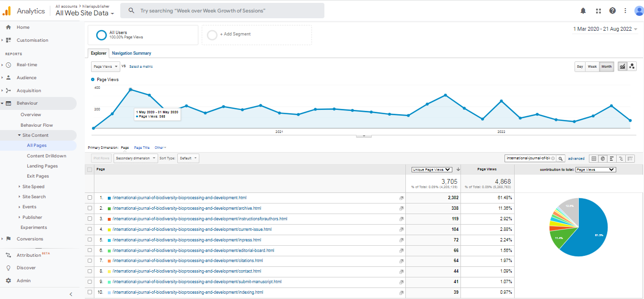Image resolution: width=644 pixels, height=299 pixels.
Task: Tick the checkbox for row 1 page
Action: pos(90,198)
